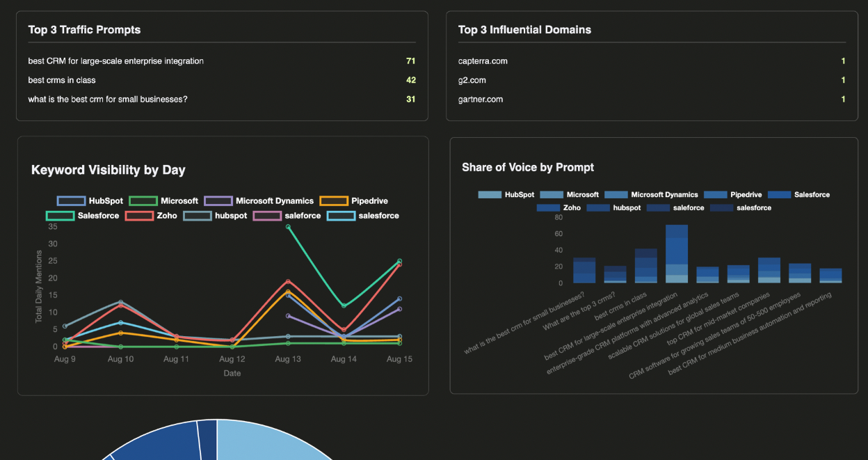
Task: Click the Salesforce data point on Aug 13
Action: pos(288,227)
